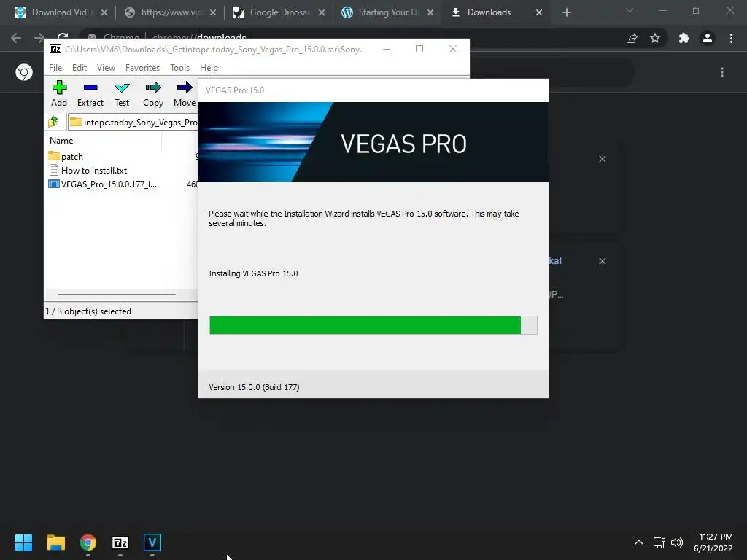The width and height of the screenshot is (747, 560).
Task: Open Downloads page three-dot menu
Action: pos(722,72)
